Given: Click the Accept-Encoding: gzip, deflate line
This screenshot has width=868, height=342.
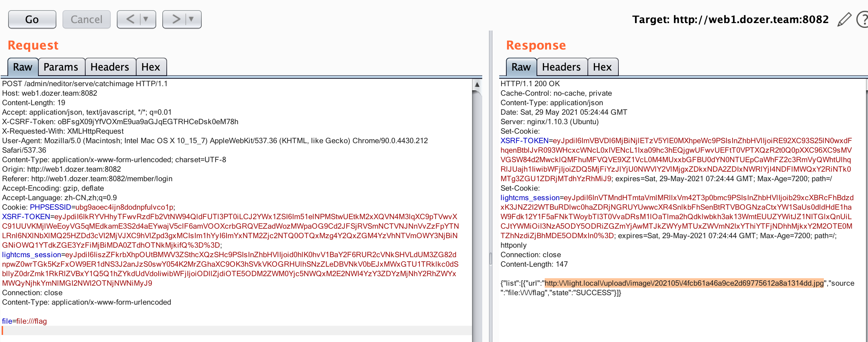Looking at the screenshot, I should click(53, 188).
